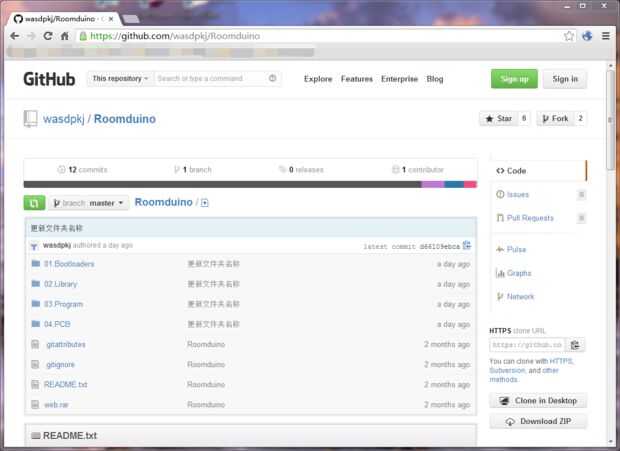Click the GitHub logo
The width and height of the screenshot is (620, 451).
pos(49,79)
